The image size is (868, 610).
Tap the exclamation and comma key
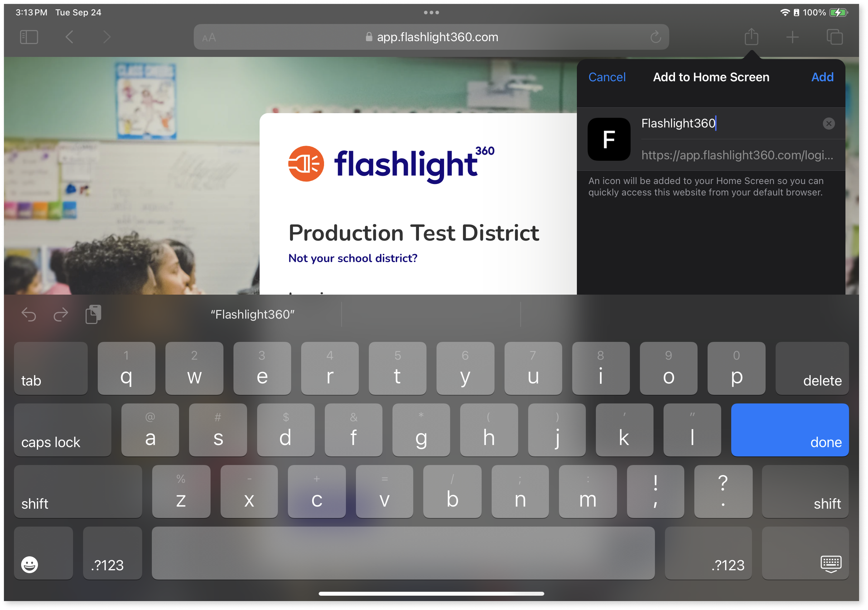(x=656, y=492)
